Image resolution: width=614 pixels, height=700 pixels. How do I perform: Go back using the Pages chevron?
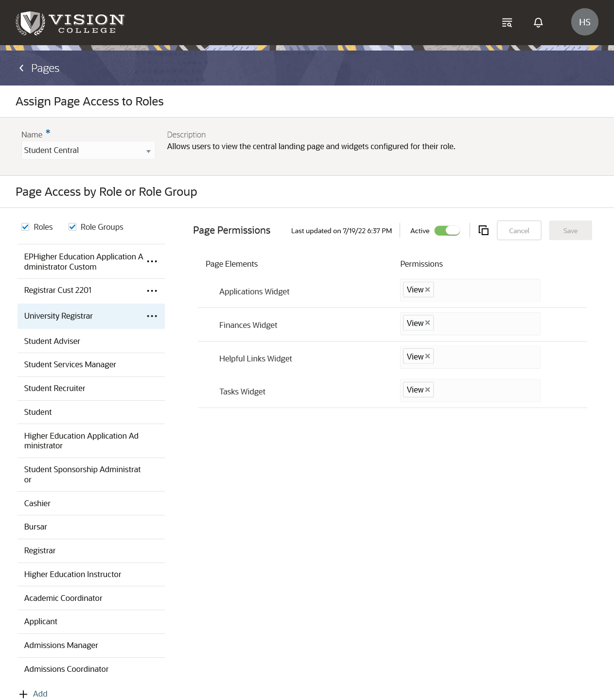[21, 68]
